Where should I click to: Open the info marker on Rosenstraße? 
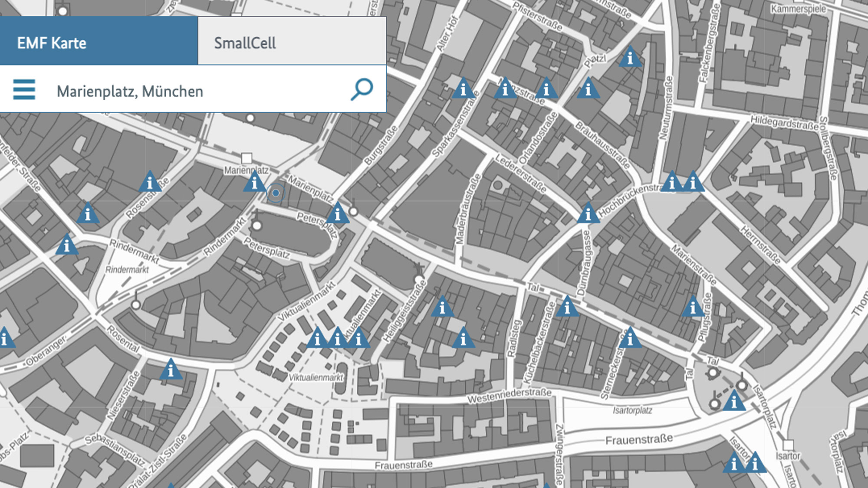[150, 181]
